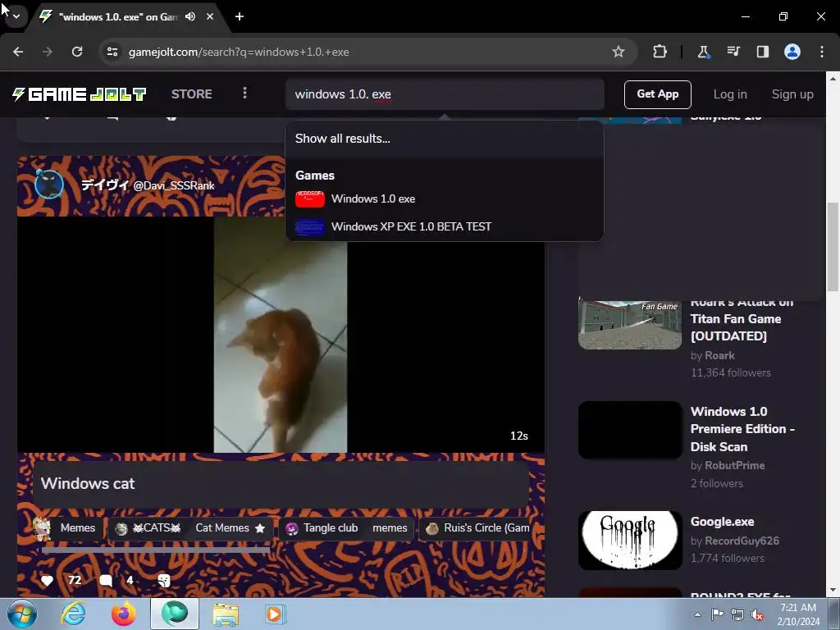This screenshot has height=630, width=840.
Task: Click the sticker icon on the post
Action: click(164, 580)
